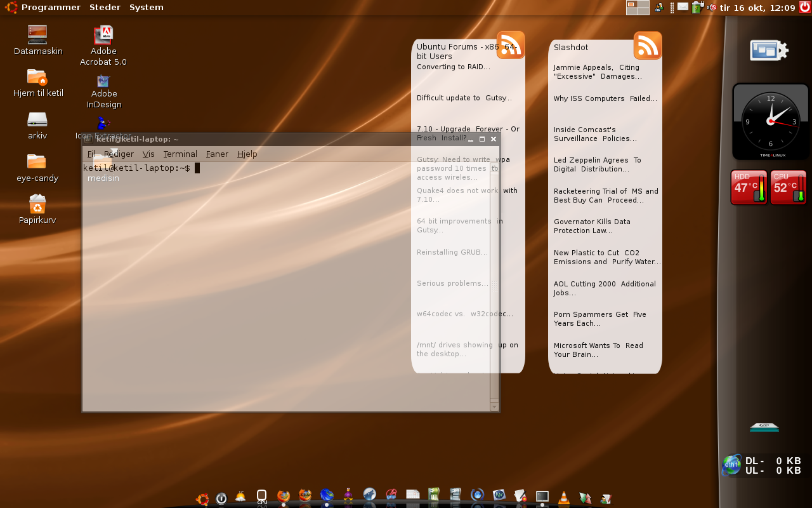
Task: Open the Rediger menu in the terminal
Action: click(119, 154)
